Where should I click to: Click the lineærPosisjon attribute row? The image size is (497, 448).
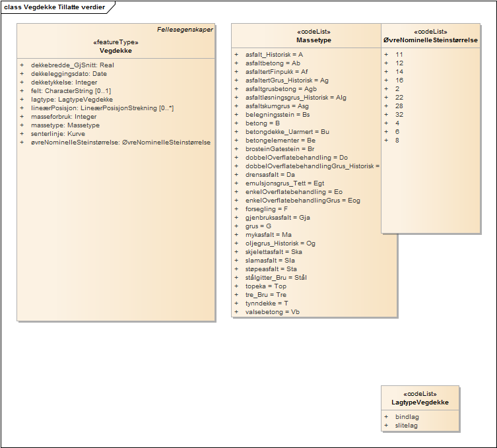102,108
